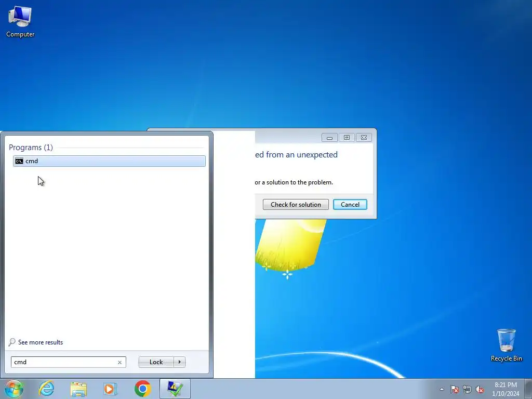Open Windows Explorer from taskbar
Image resolution: width=532 pixels, height=399 pixels.
coord(78,389)
